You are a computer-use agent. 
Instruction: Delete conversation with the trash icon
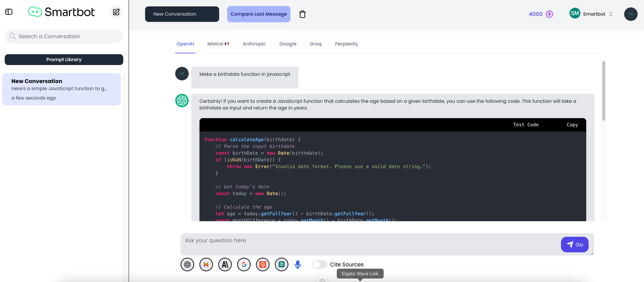pos(302,14)
